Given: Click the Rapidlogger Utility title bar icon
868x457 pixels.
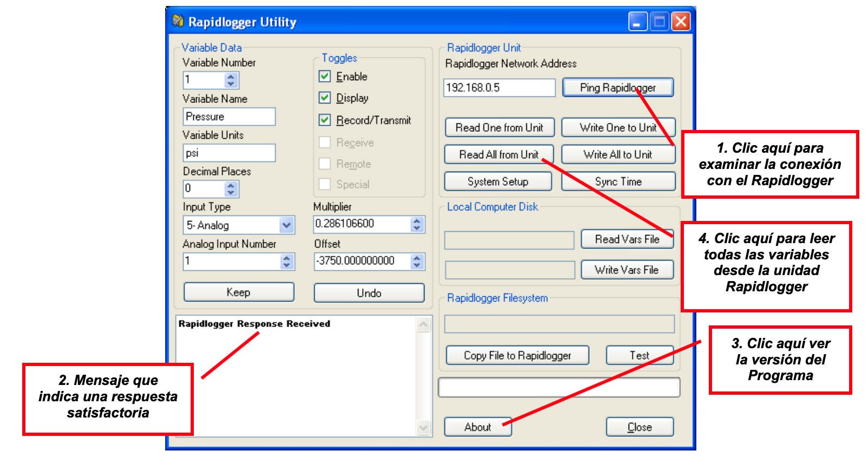Looking at the screenshot, I should [178, 21].
